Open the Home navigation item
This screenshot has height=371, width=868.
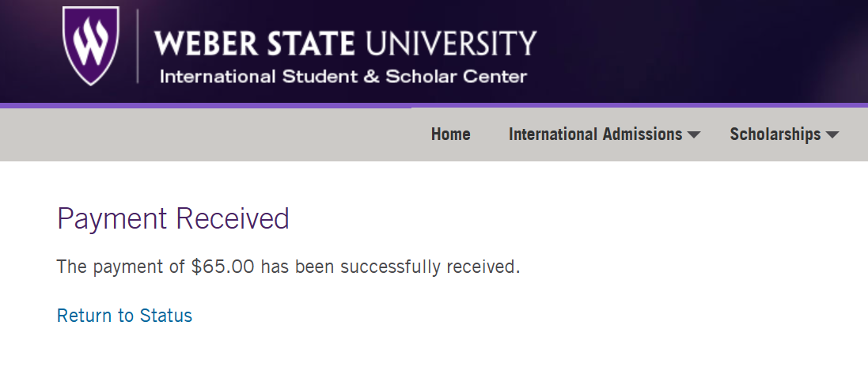tap(450, 134)
